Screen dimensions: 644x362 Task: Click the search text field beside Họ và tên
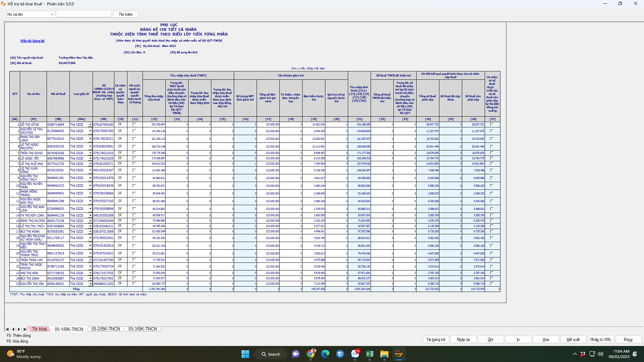pos(84,14)
